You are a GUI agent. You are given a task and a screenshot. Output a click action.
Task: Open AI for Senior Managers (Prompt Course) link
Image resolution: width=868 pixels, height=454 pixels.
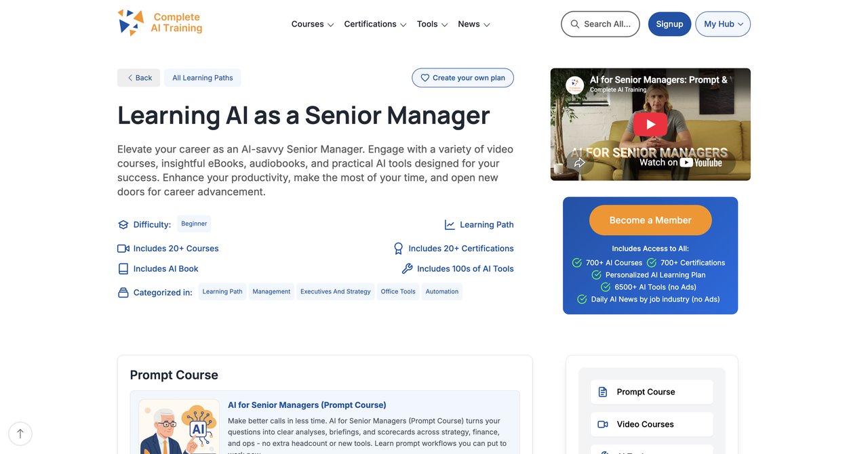(307, 405)
